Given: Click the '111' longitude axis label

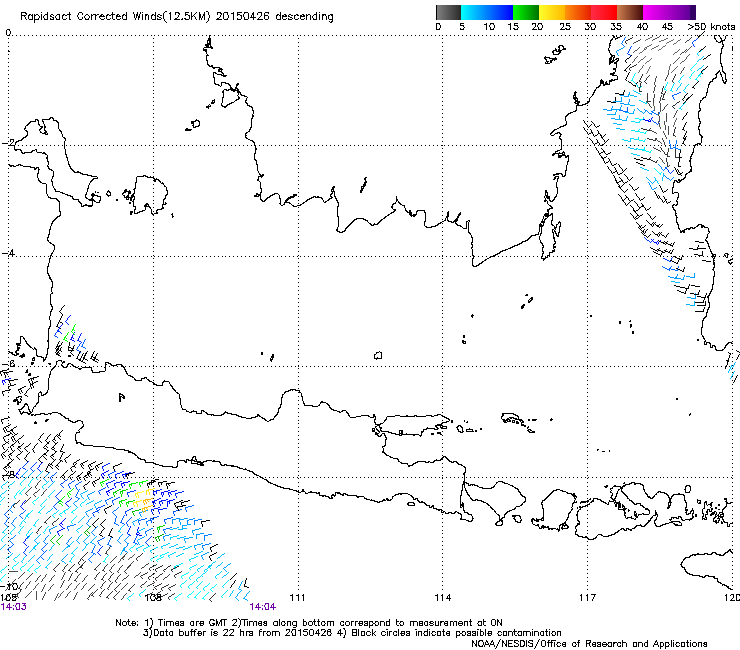Looking at the screenshot, I should (x=297, y=598).
